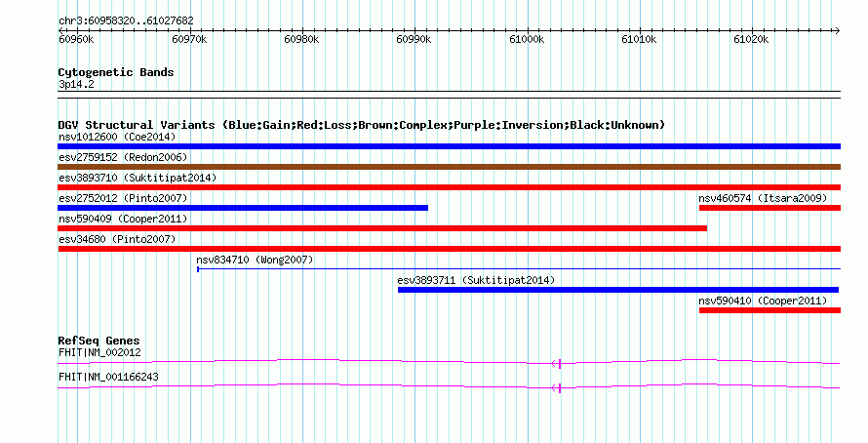
Task: Click the blue esv3893711 gain bar
Action: coord(618,290)
